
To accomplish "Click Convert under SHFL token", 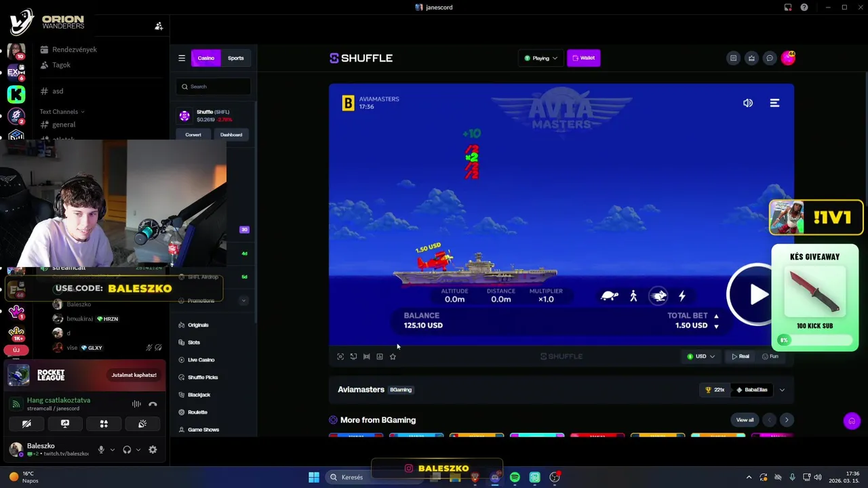I will point(193,135).
